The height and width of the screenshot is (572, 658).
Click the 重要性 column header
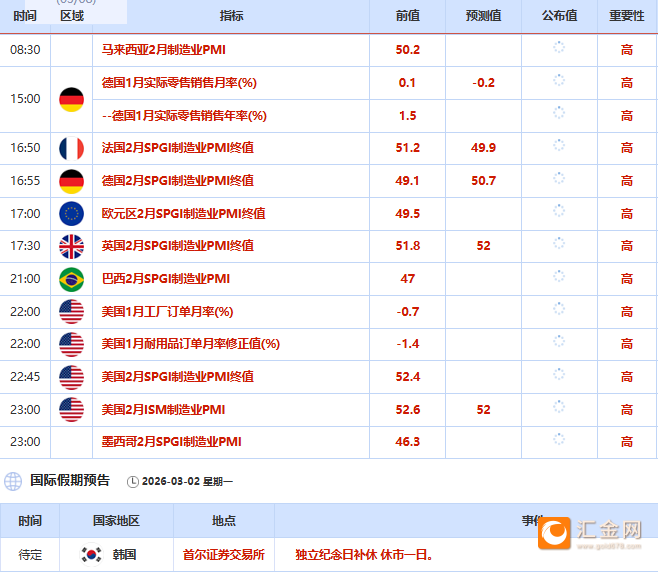coord(627,16)
